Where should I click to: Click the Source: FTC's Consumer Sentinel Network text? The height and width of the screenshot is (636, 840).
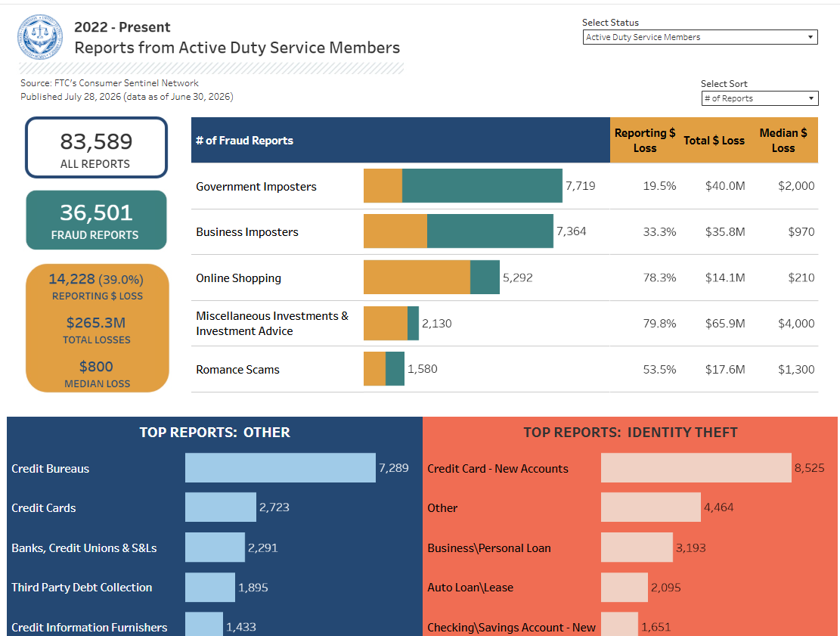click(x=110, y=83)
